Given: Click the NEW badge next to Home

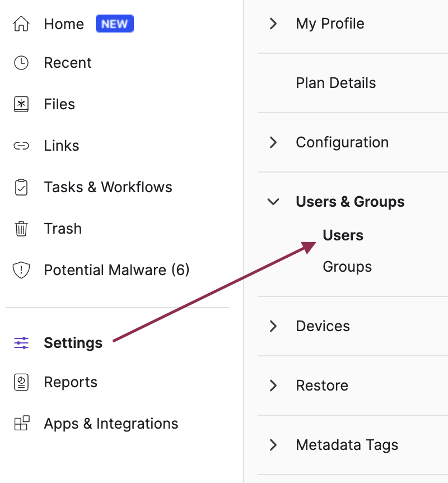Looking at the screenshot, I should coord(114,24).
